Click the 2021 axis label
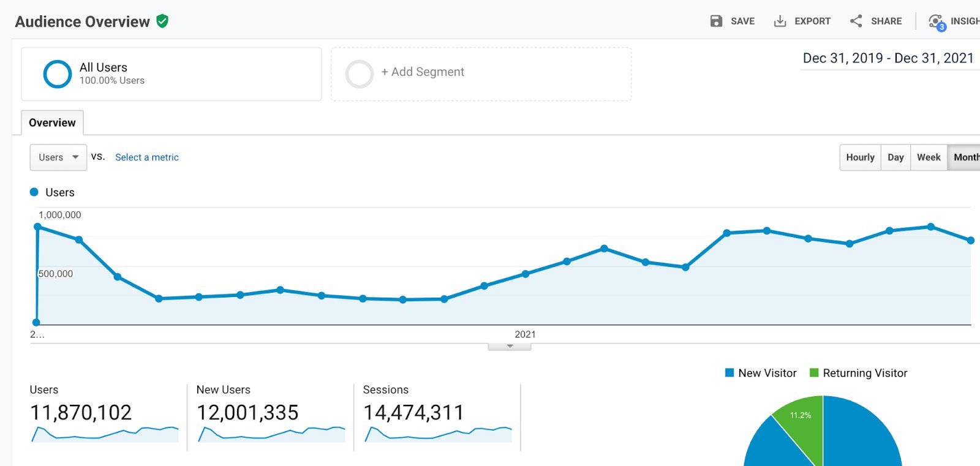Screen dimensions: 980x466 coord(525,334)
